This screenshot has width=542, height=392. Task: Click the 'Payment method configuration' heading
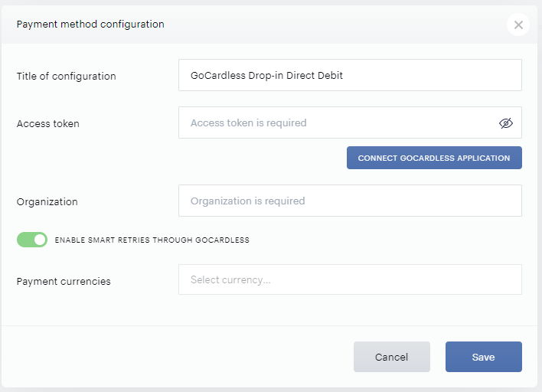point(90,24)
